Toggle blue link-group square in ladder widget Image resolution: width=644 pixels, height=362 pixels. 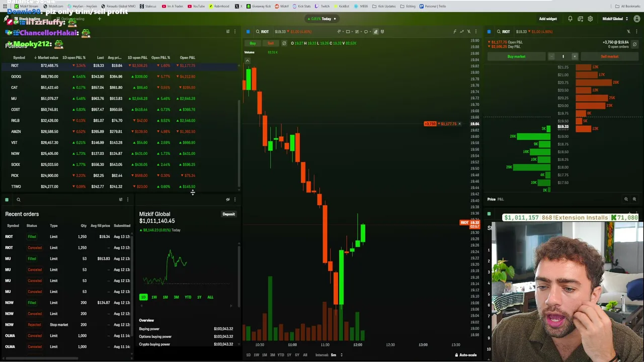tap(489, 32)
